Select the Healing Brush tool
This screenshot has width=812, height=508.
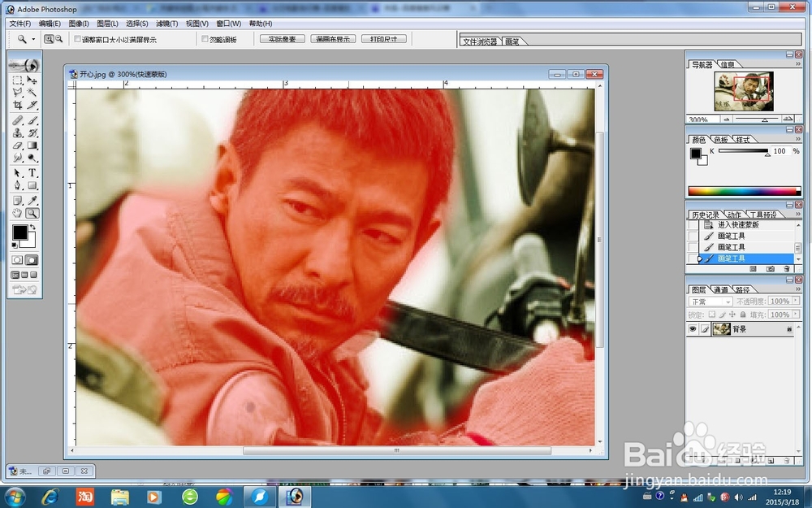point(18,120)
